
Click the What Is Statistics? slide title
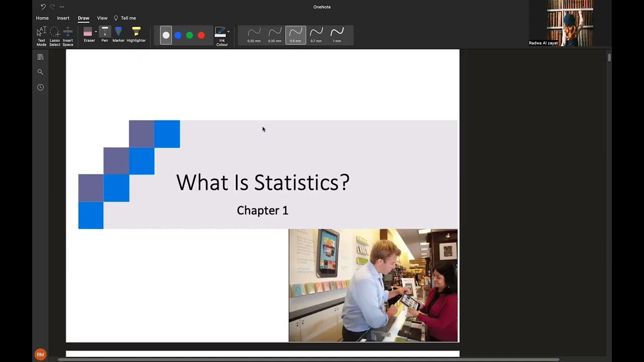coord(263,182)
